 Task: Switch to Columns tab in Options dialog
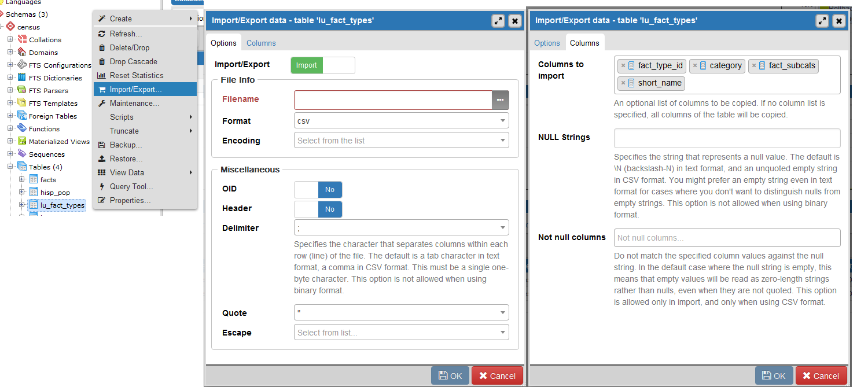tap(261, 43)
